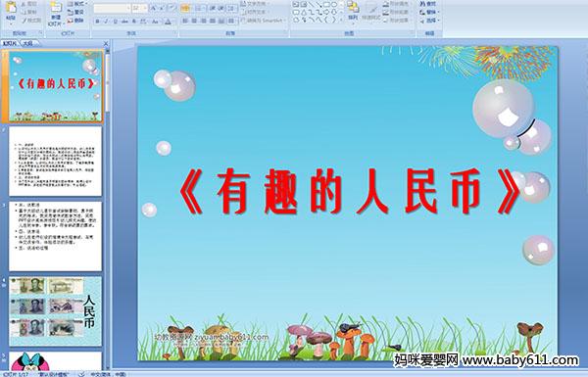
Task: Delete the current slide using the ribbon icon
Action: 75,21
